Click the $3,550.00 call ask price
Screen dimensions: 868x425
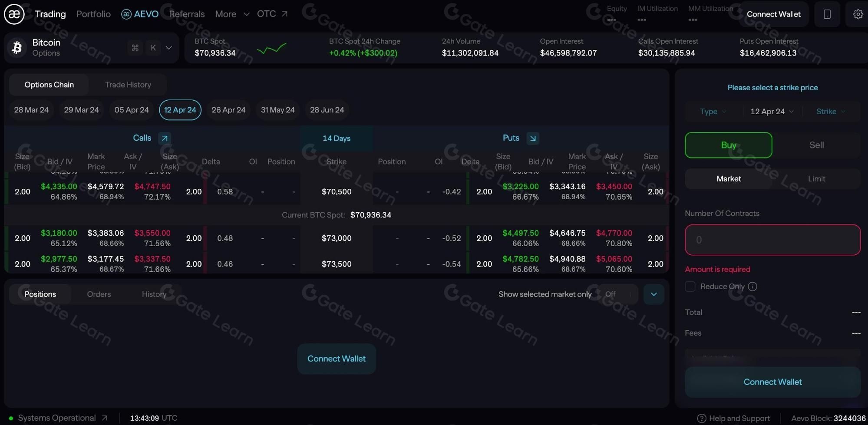[x=152, y=233]
